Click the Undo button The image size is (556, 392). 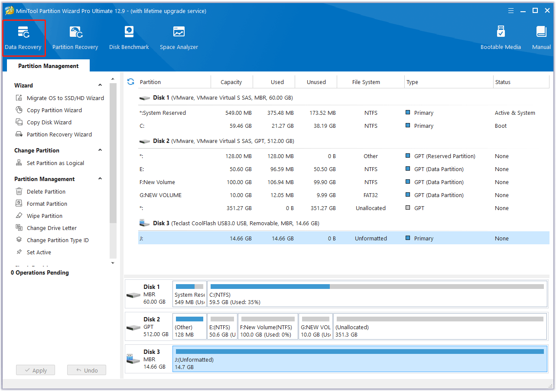click(86, 370)
